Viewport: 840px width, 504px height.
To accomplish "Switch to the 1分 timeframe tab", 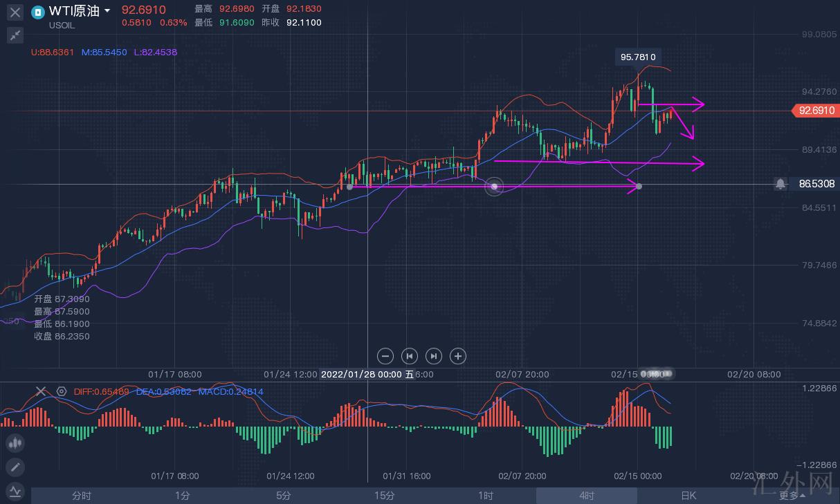I will (183, 496).
